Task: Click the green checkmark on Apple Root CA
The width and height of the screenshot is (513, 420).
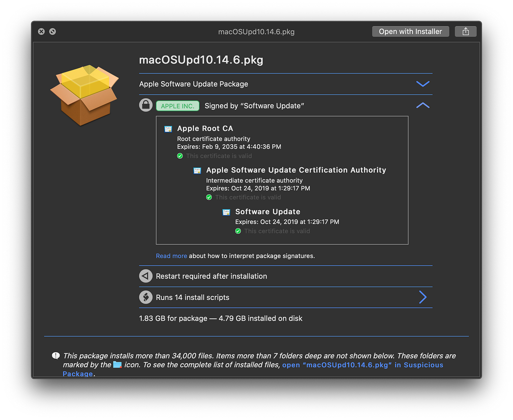Action: (180, 156)
